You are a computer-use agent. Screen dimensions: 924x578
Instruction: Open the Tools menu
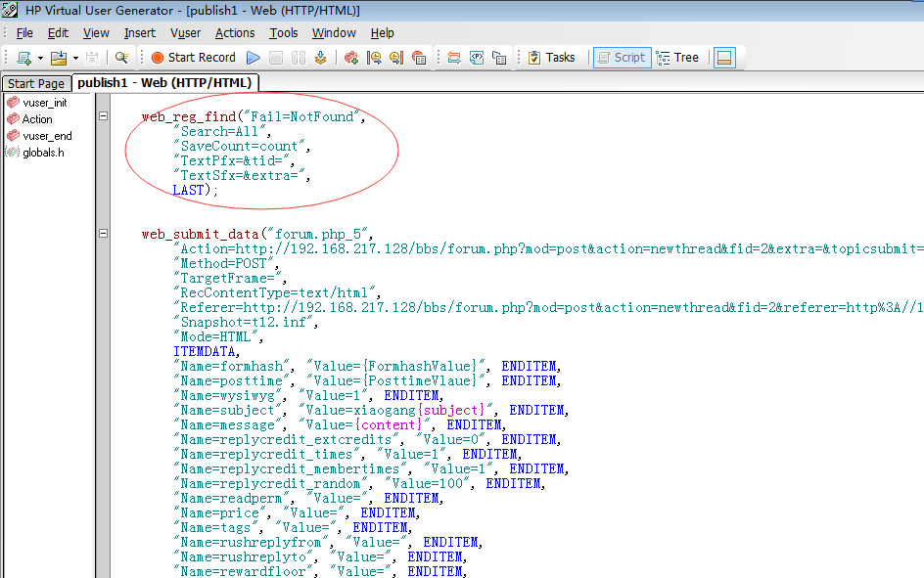coord(284,33)
